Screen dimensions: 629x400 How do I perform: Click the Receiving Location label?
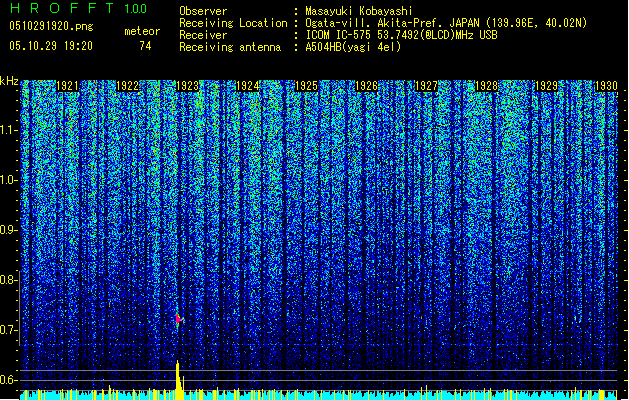[233, 23]
